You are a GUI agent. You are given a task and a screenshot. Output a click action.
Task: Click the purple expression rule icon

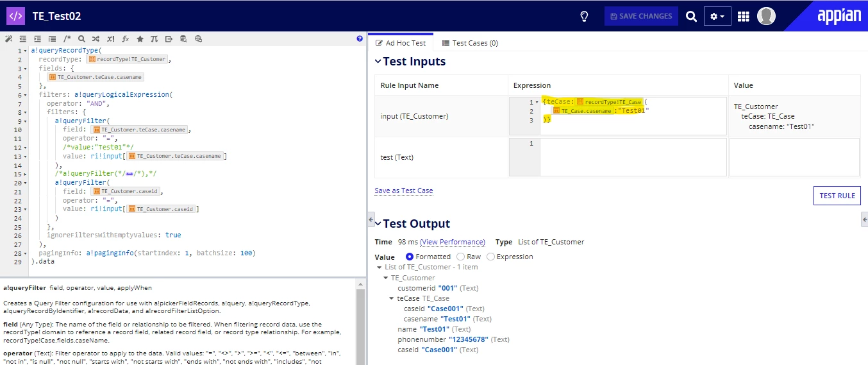point(15,16)
